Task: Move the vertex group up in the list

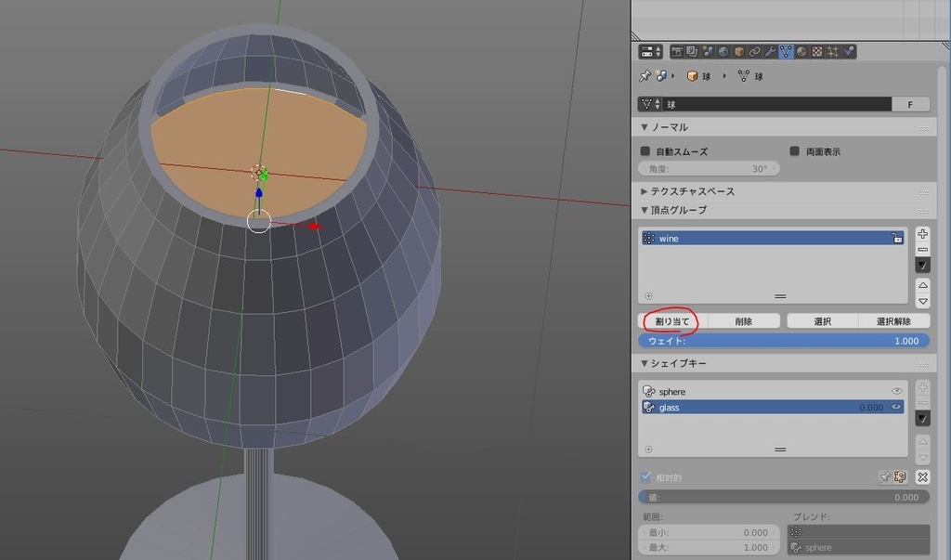Action: click(922, 285)
